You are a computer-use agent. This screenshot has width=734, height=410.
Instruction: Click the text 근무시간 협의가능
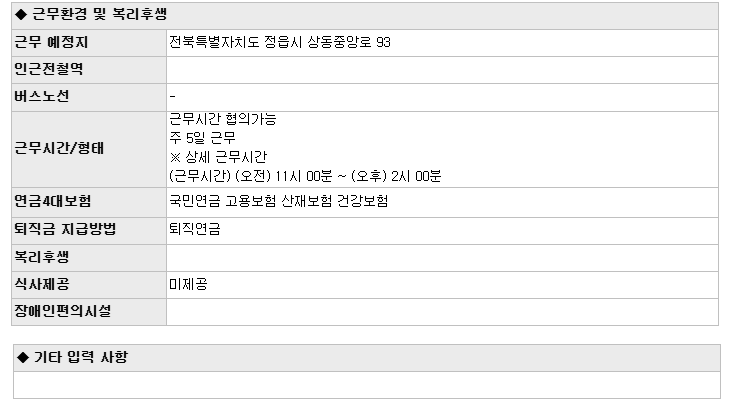pyautogui.click(x=222, y=119)
